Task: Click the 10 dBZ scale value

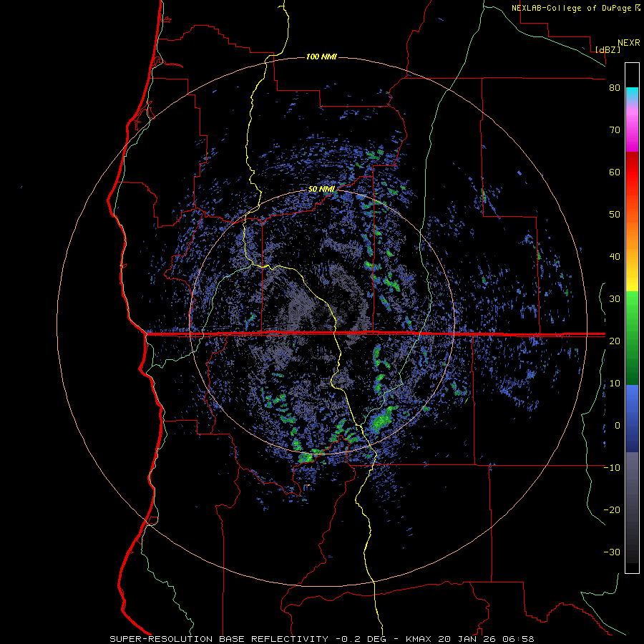Action: 615,384
